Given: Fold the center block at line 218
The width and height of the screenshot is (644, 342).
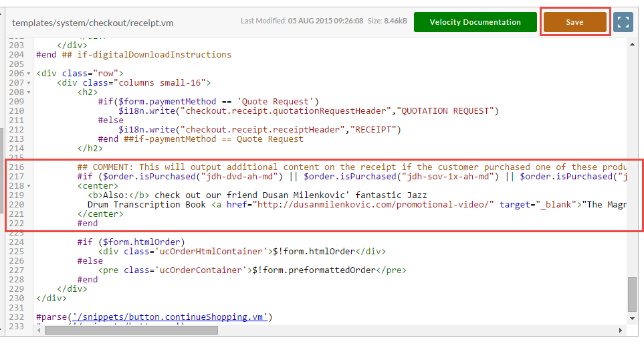Looking at the screenshot, I should click(x=29, y=186).
